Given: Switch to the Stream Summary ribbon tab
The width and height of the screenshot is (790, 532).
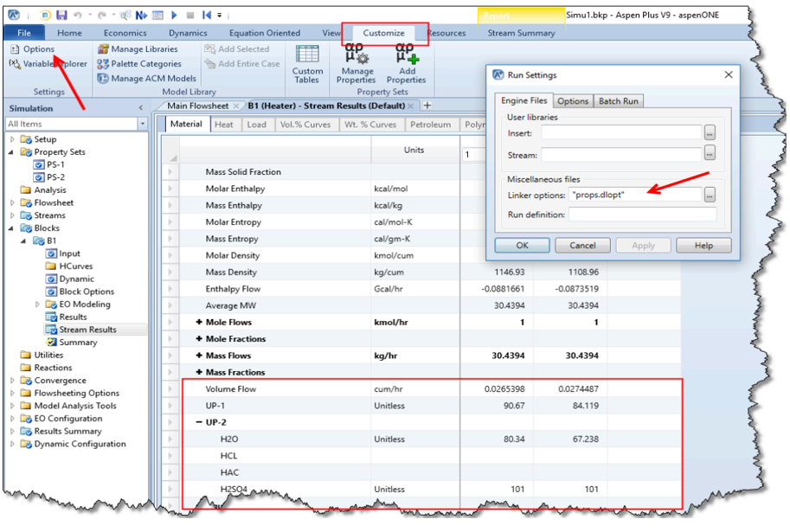Looking at the screenshot, I should point(521,33).
